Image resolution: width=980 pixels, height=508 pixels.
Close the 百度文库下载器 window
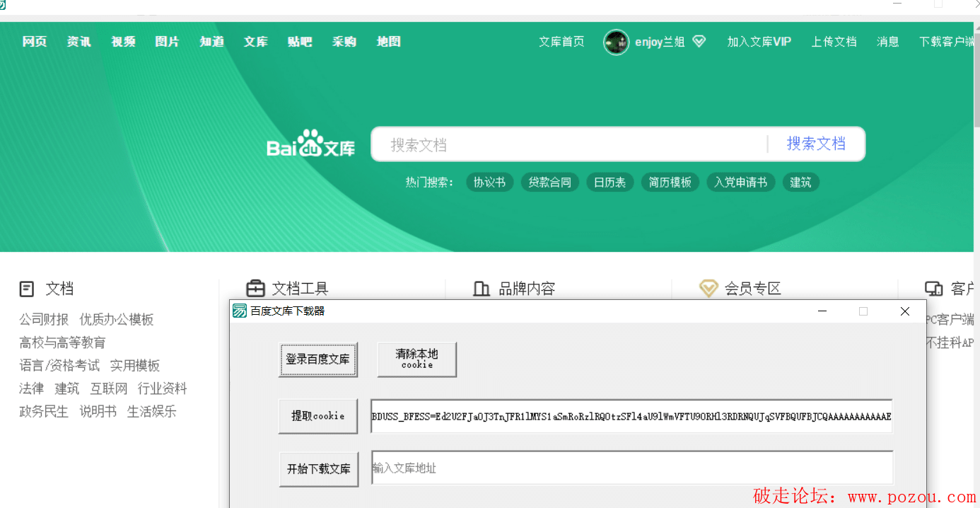point(904,311)
